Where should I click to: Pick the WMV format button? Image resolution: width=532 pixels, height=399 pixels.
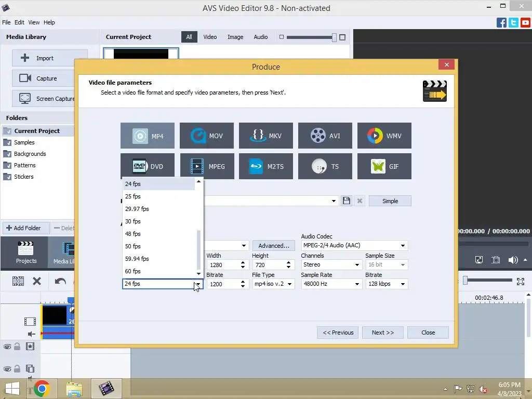[384, 136]
